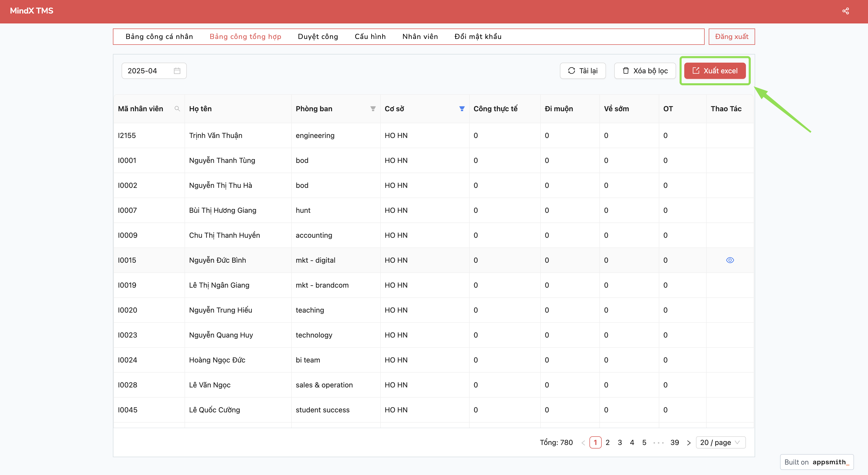Screen dimensions: 868x475
Task: Go to previous page arrow
Action: (x=583, y=443)
